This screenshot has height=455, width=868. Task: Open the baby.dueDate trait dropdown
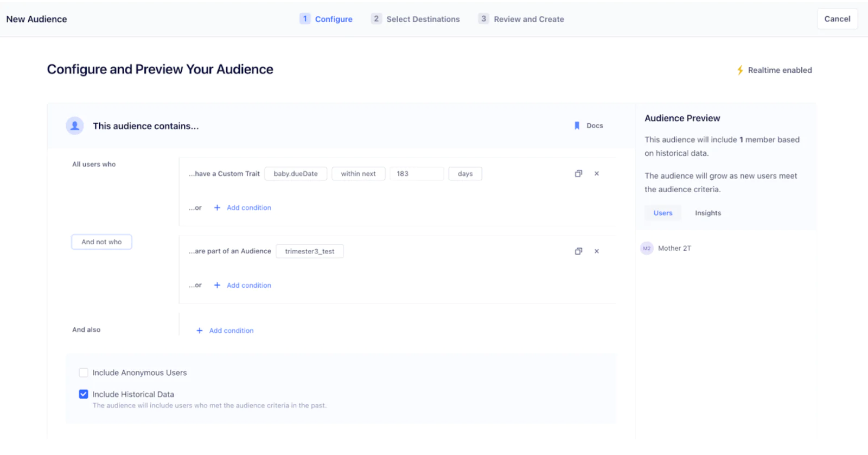coord(296,174)
